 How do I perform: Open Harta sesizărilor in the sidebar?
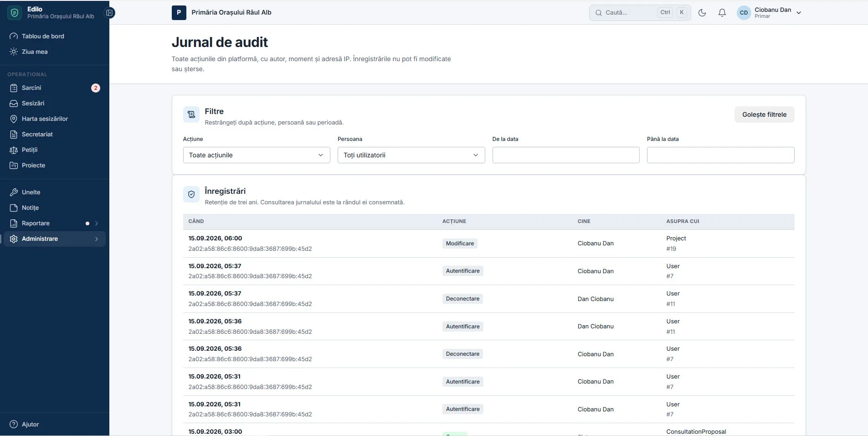pyautogui.click(x=55, y=119)
